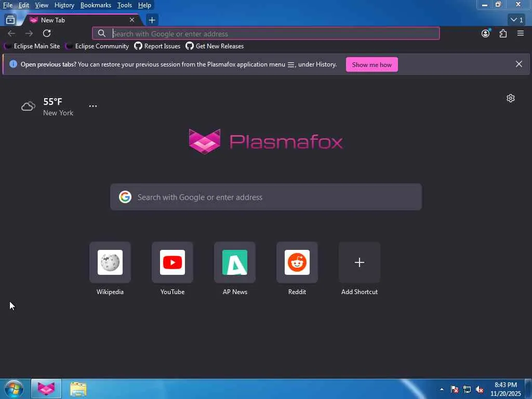The height and width of the screenshot is (399, 532).
Task: Open the Tools menu
Action: pyautogui.click(x=125, y=5)
